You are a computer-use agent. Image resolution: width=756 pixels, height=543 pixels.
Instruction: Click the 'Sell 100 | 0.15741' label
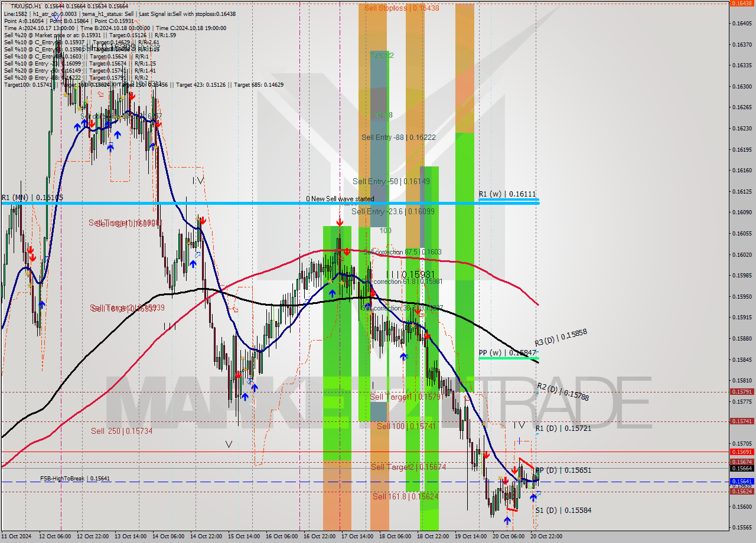pos(406,426)
